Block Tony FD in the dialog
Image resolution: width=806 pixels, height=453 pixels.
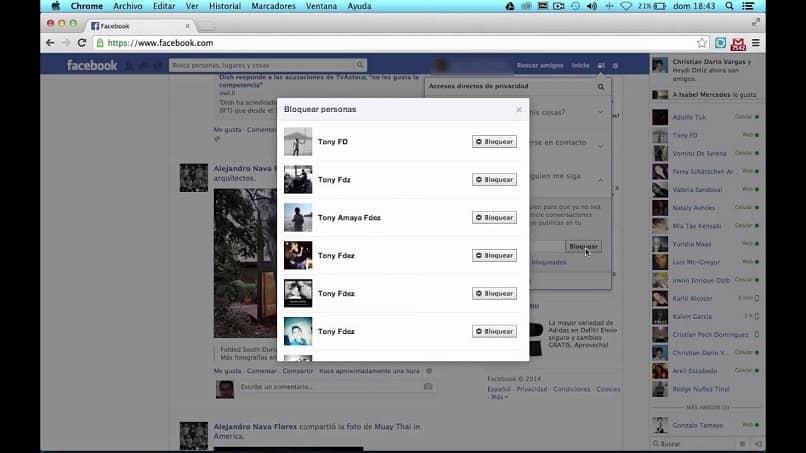pos(494,141)
